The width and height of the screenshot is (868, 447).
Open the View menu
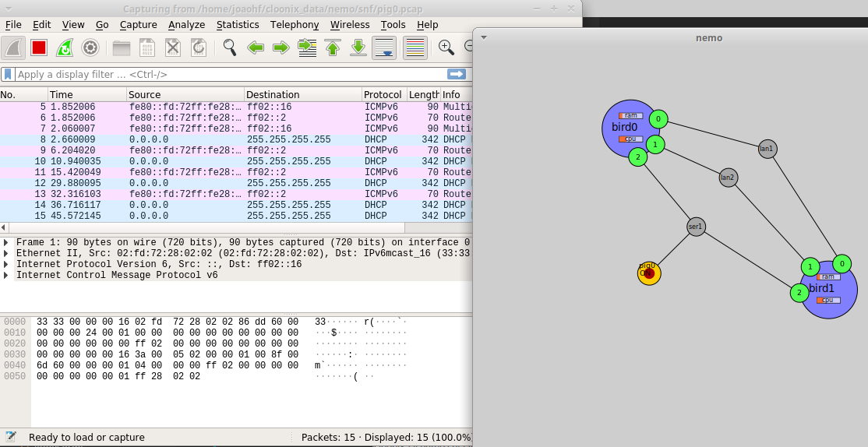coord(73,24)
